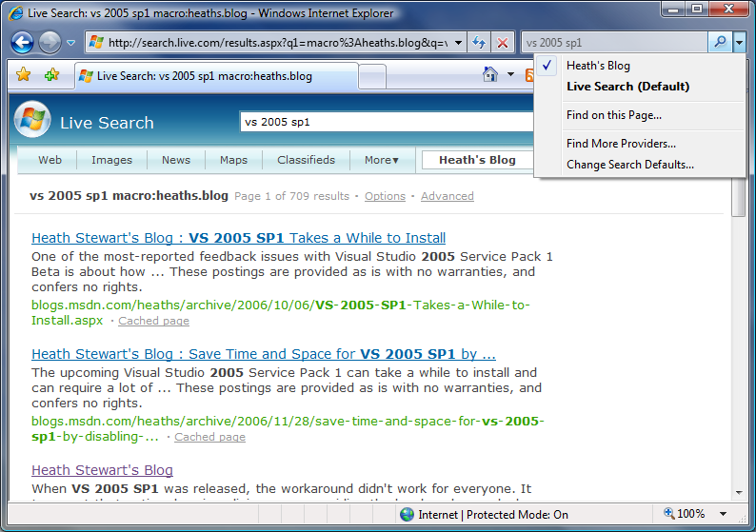The image size is (756, 532).
Task: Open the zoom level dropdown arrow
Action: (x=723, y=514)
